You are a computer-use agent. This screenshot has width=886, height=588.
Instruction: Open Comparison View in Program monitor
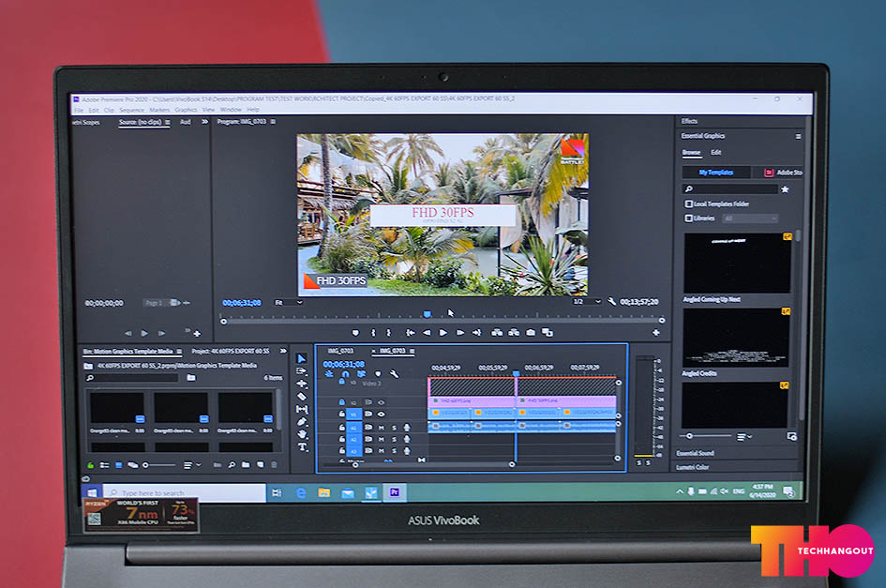pyautogui.click(x=548, y=332)
